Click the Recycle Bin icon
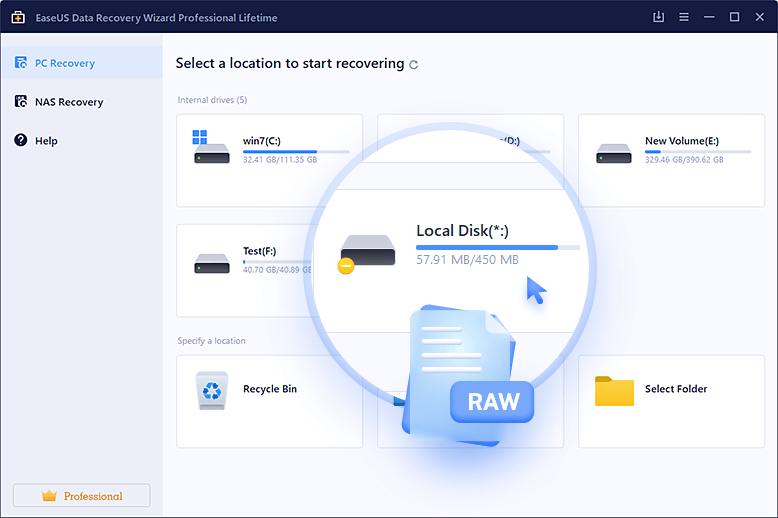Viewport: 778px width, 518px height. (x=212, y=390)
